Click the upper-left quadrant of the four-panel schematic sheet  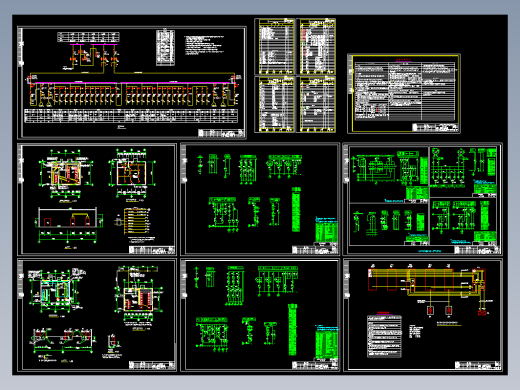[389, 175]
